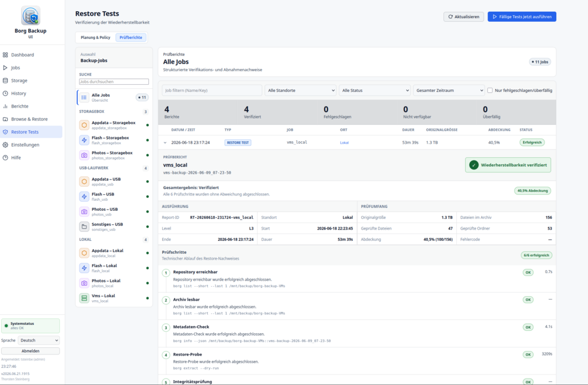This screenshot has height=385, width=588.
Task: Open the Gesamter Zeitraum dropdown
Action: 449,91
